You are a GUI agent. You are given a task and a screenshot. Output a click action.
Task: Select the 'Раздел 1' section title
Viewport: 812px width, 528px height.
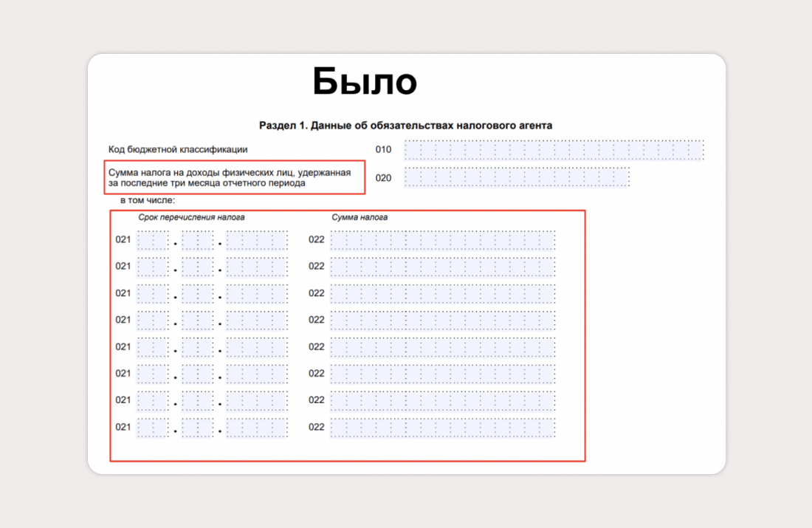tap(405, 126)
